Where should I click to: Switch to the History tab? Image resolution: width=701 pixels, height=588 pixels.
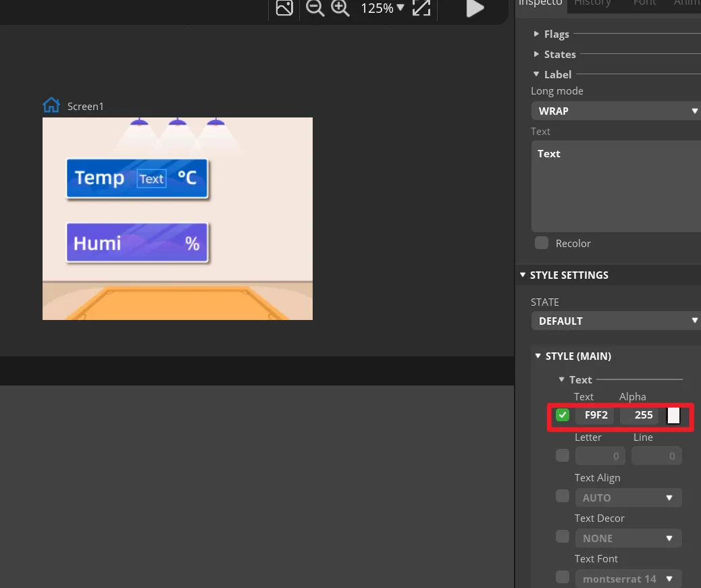(592, 3)
